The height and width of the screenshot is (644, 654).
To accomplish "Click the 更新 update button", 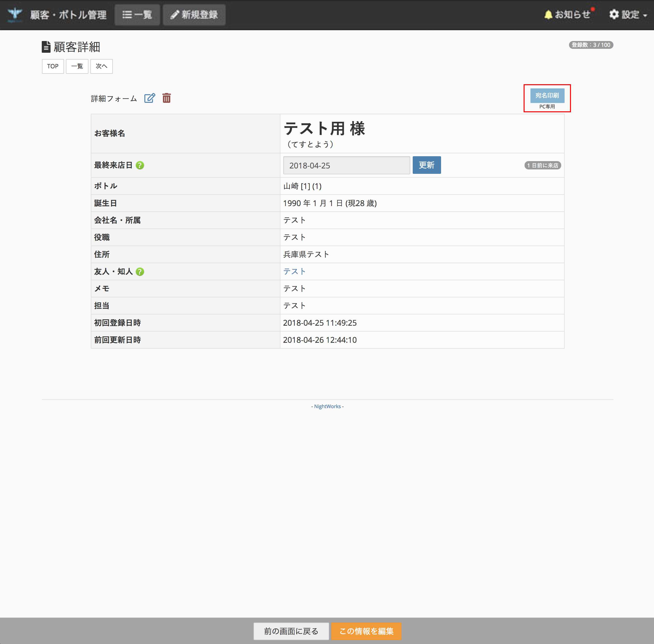I will 427,165.
